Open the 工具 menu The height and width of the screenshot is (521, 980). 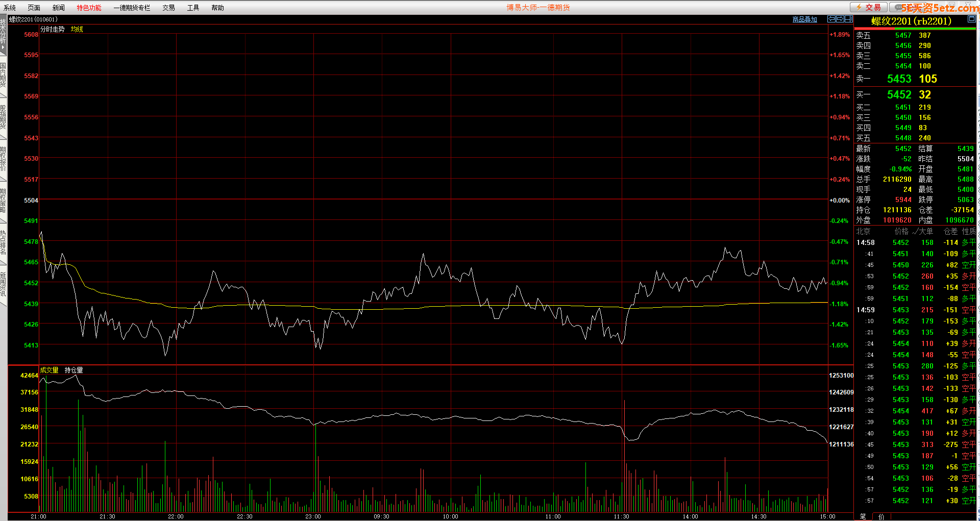pyautogui.click(x=193, y=8)
